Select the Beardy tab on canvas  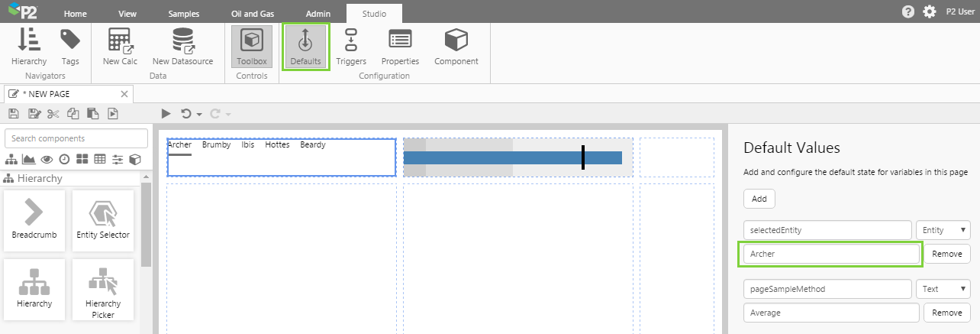[313, 144]
